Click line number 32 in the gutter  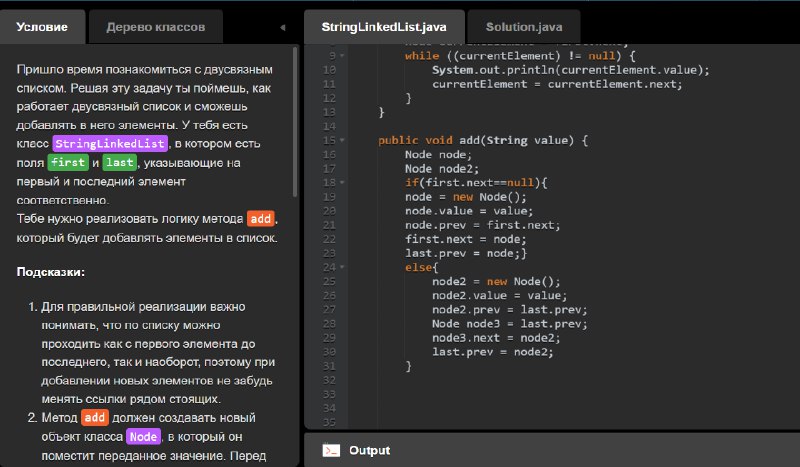tap(329, 380)
